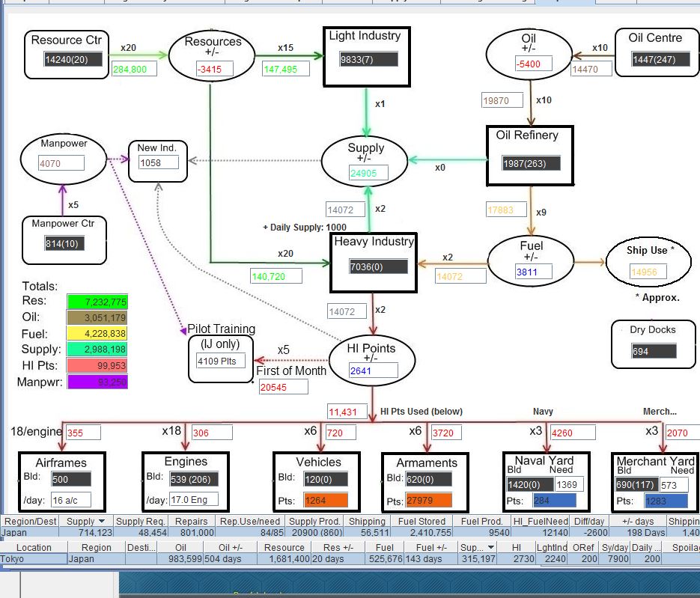This screenshot has height=598, width=700.
Task: Click the Pilot Training 4109 Plts field
Action: pos(221,361)
